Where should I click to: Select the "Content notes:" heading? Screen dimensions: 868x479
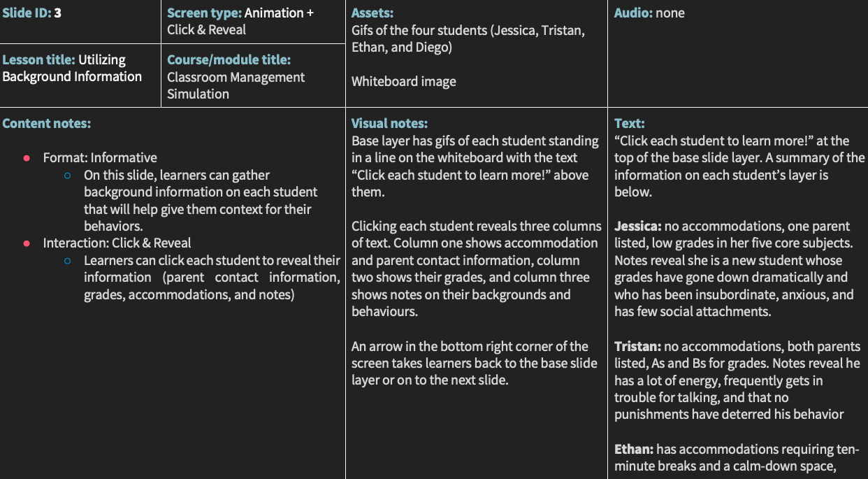click(46, 124)
